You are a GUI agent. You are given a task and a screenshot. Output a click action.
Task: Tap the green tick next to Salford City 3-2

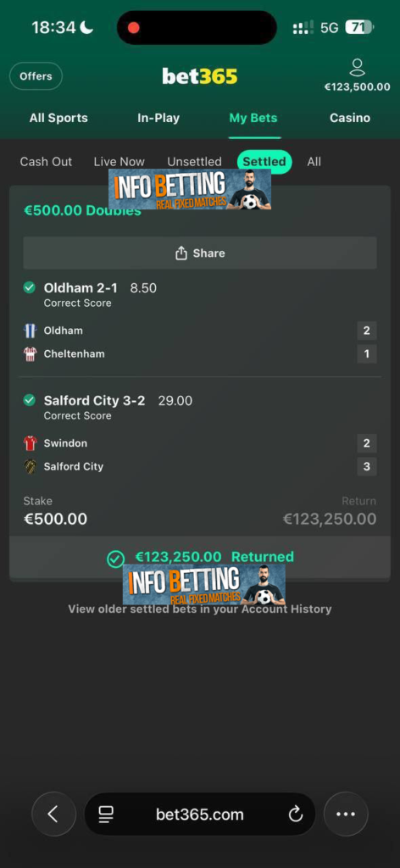[x=30, y=400]
